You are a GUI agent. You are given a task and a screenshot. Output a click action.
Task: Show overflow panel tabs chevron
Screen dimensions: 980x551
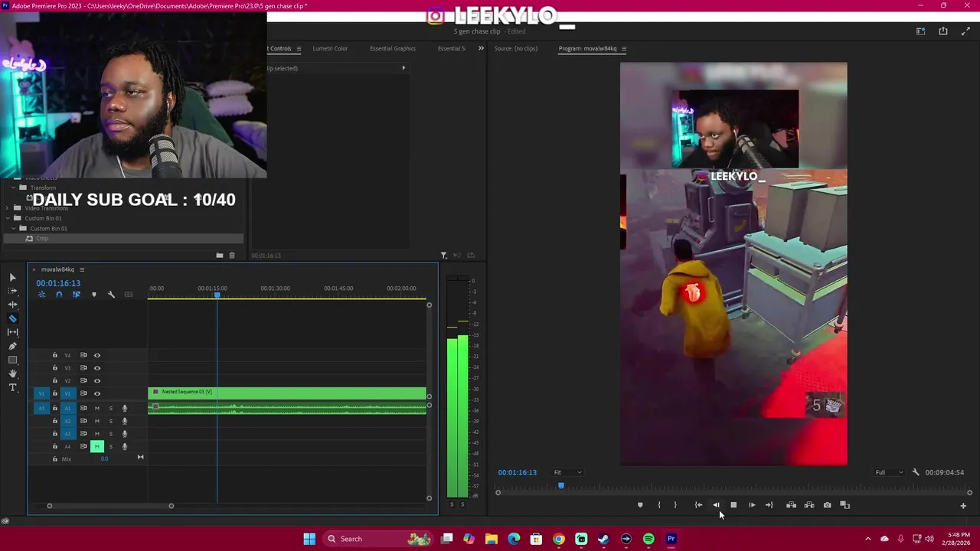click(481, 48)
